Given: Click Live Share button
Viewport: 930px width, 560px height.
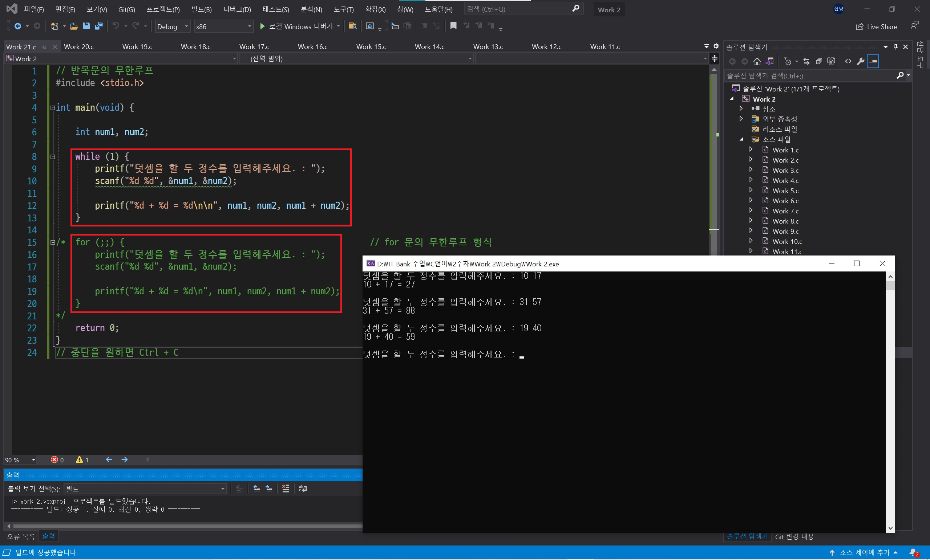Looking at the screenshot, I should pos(876,26).
